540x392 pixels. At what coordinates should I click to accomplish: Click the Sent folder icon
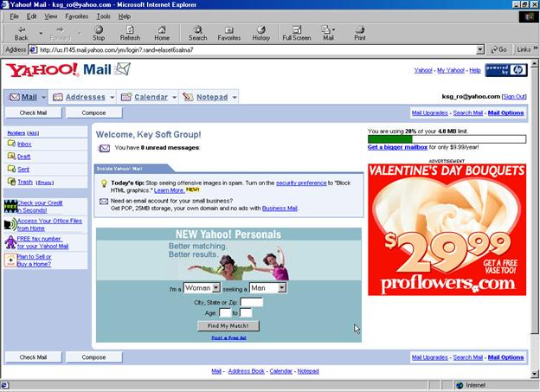coord(11,169)
